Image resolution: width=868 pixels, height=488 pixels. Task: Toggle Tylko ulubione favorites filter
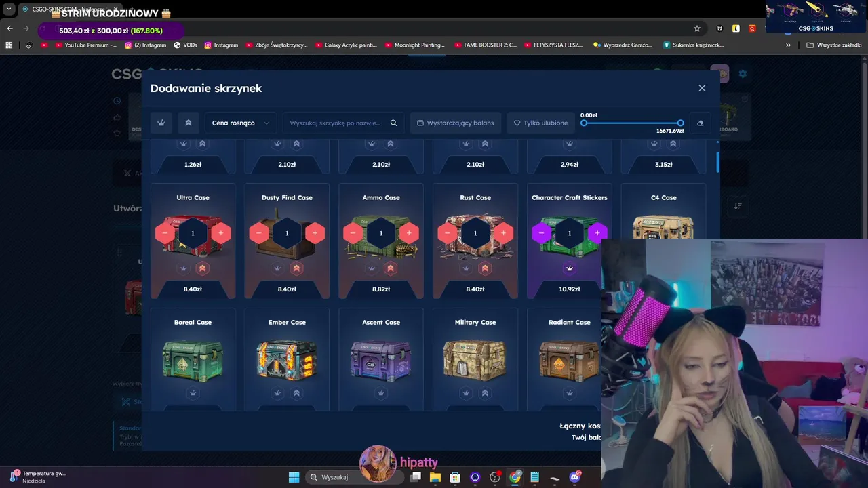[540, 123]
